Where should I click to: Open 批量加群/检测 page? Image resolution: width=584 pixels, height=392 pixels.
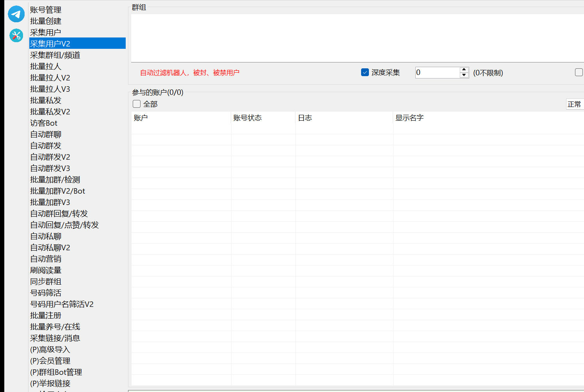point(77,180)
